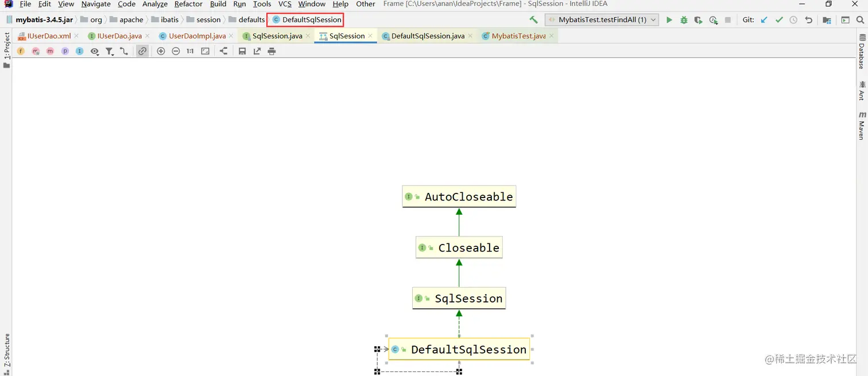Select the Closeable node in diagram
Viewport: 868px width, 376px height.
tap(459, 247)
